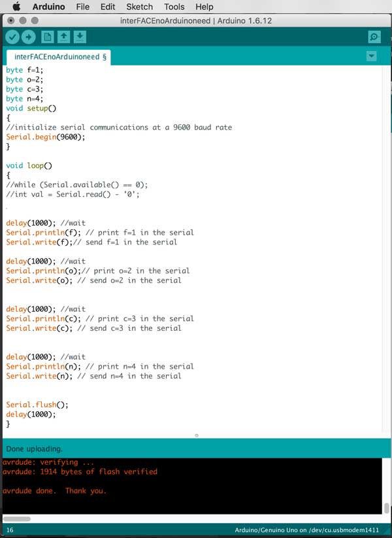The height and width of the screenshot is (538, 392).
Task: Open a sketch using the up-arrow icon
Action: point(63,37)
